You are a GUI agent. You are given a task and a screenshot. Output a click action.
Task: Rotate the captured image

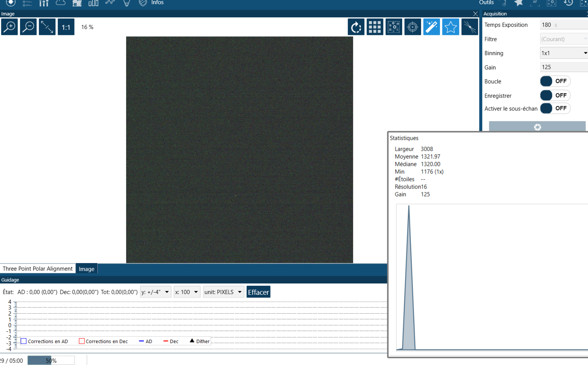tap(356, 27)
